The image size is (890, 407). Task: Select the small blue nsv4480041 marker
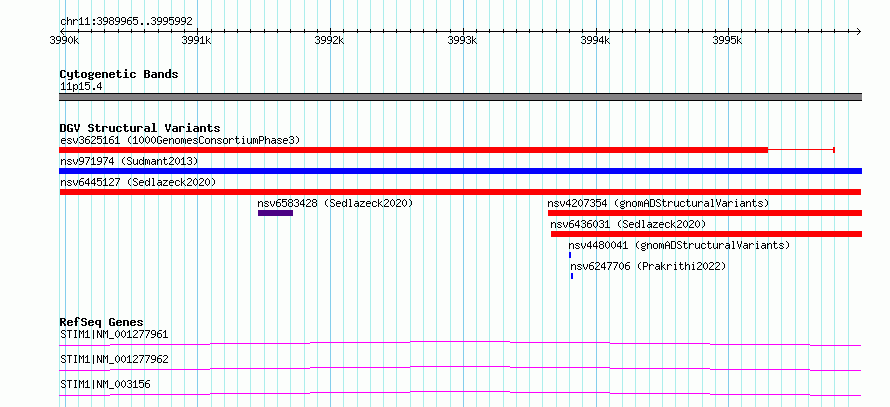(570, 255)
